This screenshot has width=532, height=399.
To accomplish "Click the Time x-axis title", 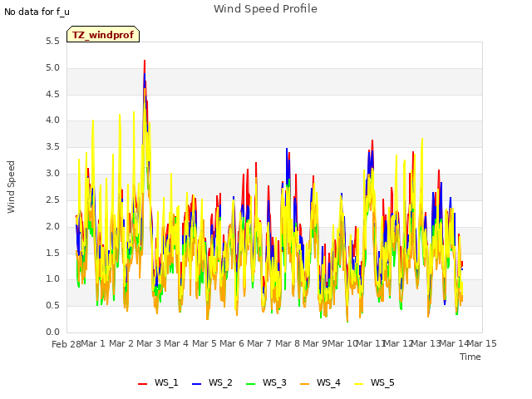I will [470, 357].
